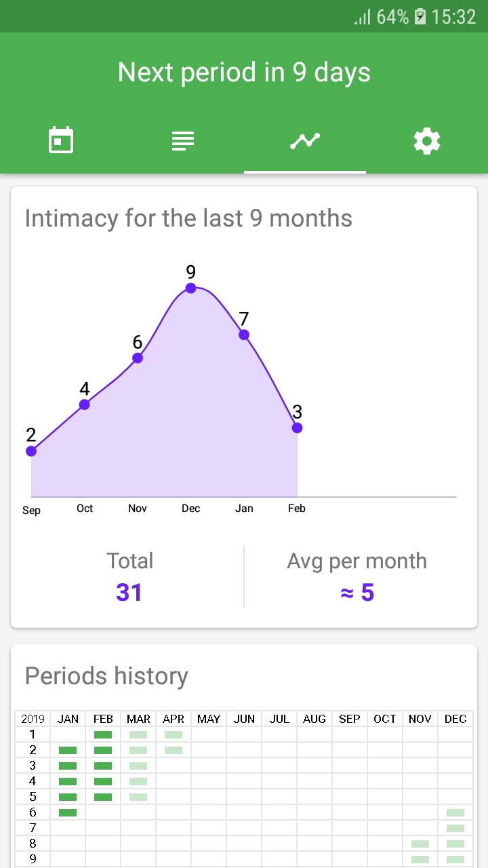Image resolution: width=488 pixels, height=868 pixels.
Task: Select the statistics chart tab
Action: [305, 141]
